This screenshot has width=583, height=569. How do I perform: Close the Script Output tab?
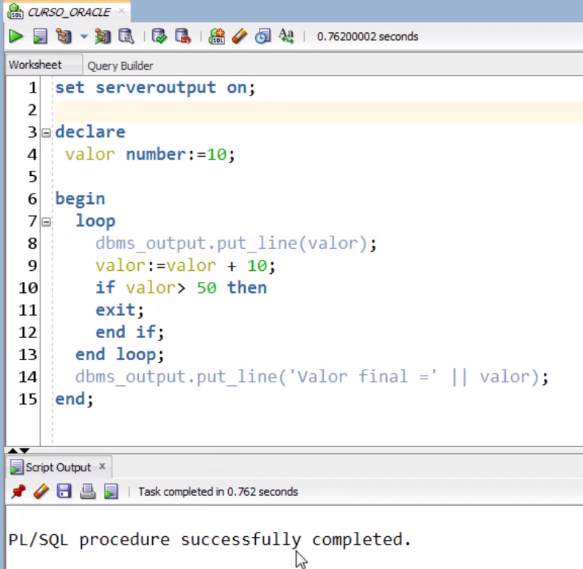102,466
